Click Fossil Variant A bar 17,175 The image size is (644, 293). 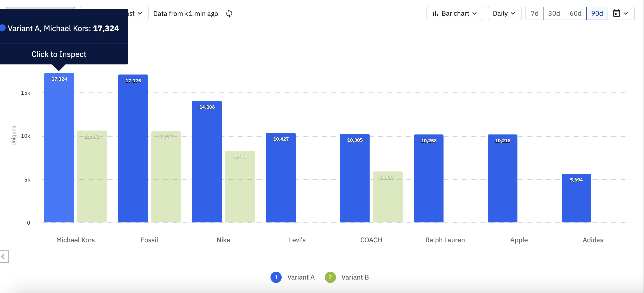coord(133,148)
